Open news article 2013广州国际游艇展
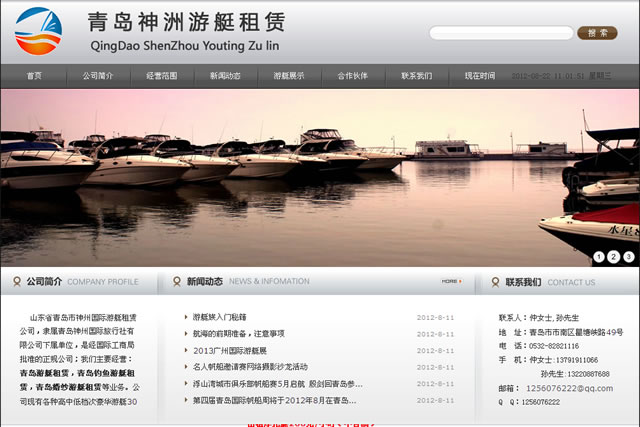This screenshot has width=640, height=427. tap(230, 351)
